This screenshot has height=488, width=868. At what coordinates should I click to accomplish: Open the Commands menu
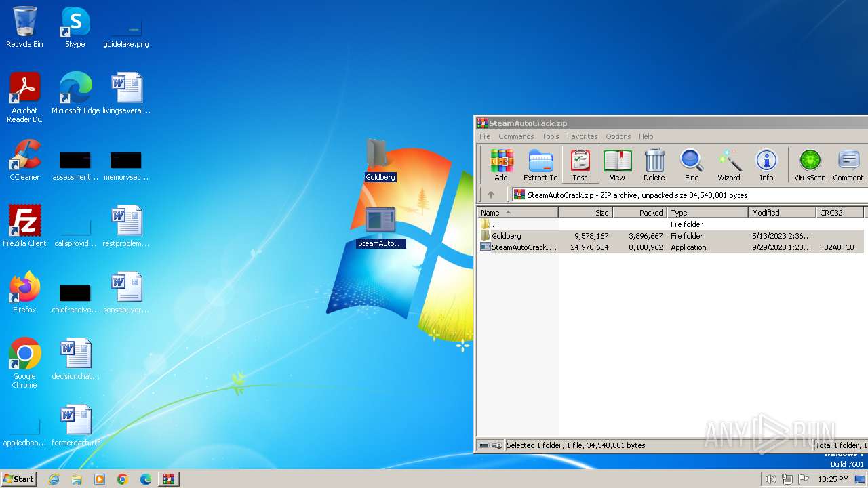[x=516, y=136]
